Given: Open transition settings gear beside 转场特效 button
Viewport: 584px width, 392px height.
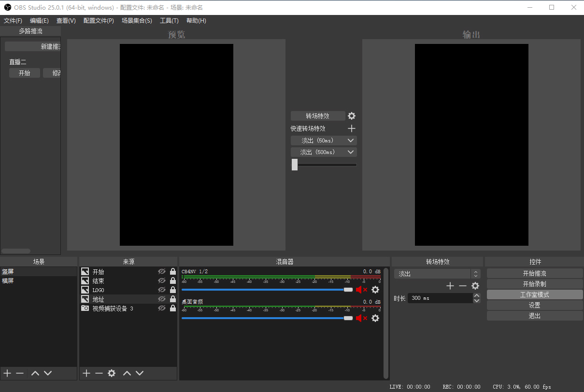Looking at the screenshot, I should point(352,116).
